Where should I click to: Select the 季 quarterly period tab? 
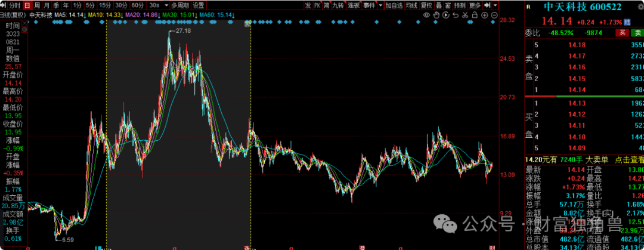[x=56, y=5]
